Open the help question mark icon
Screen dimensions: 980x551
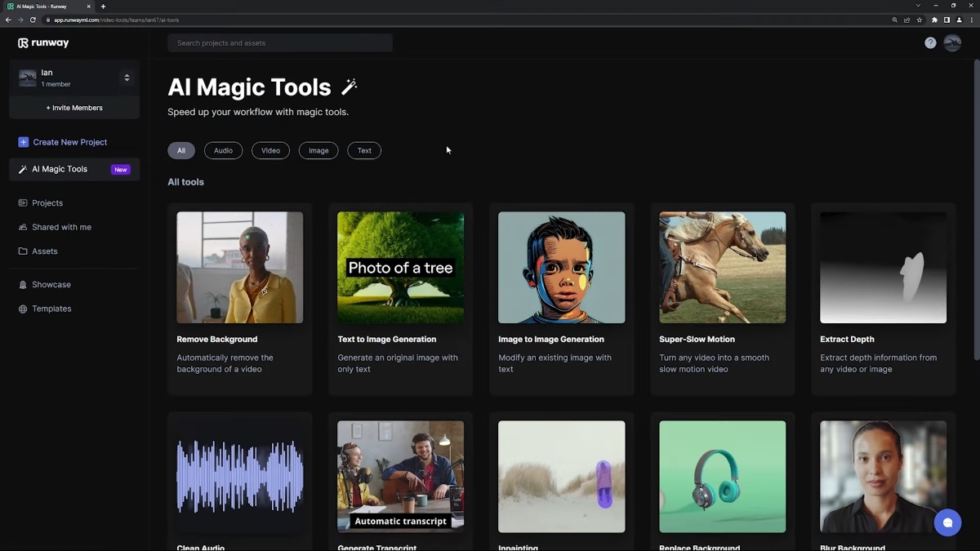(930, 42)
